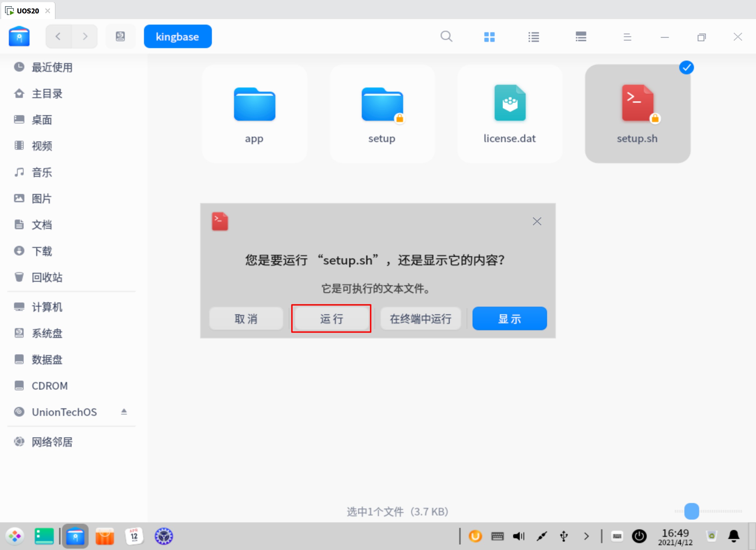Go forward with right arrow button
This screenshot has width=756, height=550.
pos(85,36)
